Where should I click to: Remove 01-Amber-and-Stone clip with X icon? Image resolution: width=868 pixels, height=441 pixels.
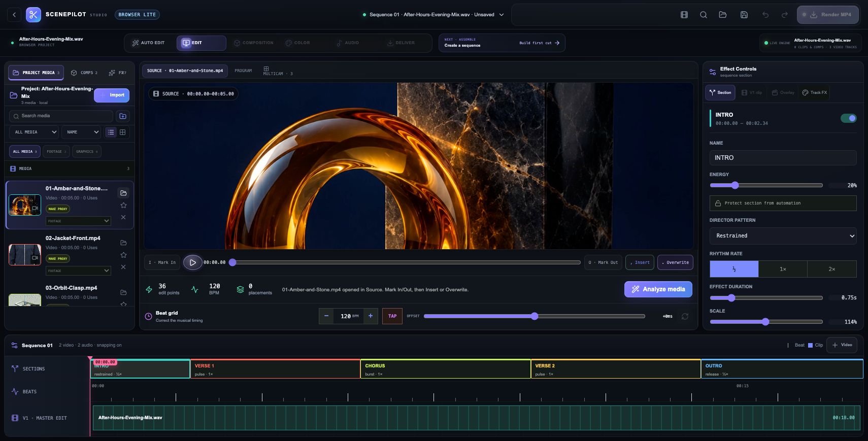coord(123,217)
